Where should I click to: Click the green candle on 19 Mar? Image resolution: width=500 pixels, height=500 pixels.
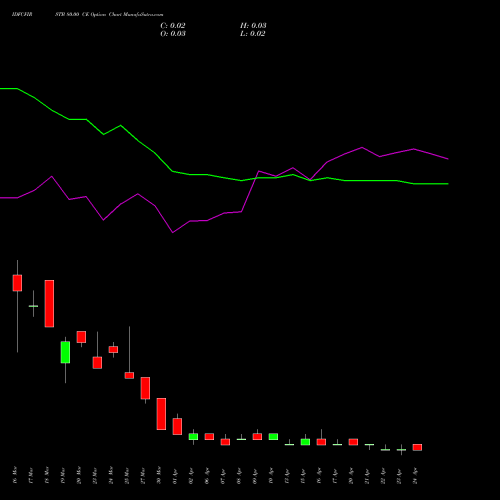(65, 352)
